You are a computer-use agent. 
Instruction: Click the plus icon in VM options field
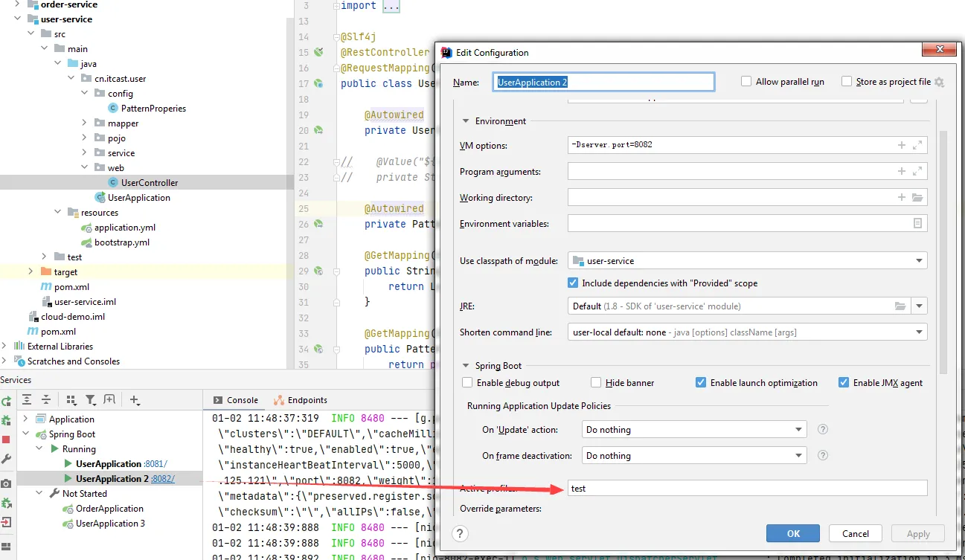tap(902, 145)
